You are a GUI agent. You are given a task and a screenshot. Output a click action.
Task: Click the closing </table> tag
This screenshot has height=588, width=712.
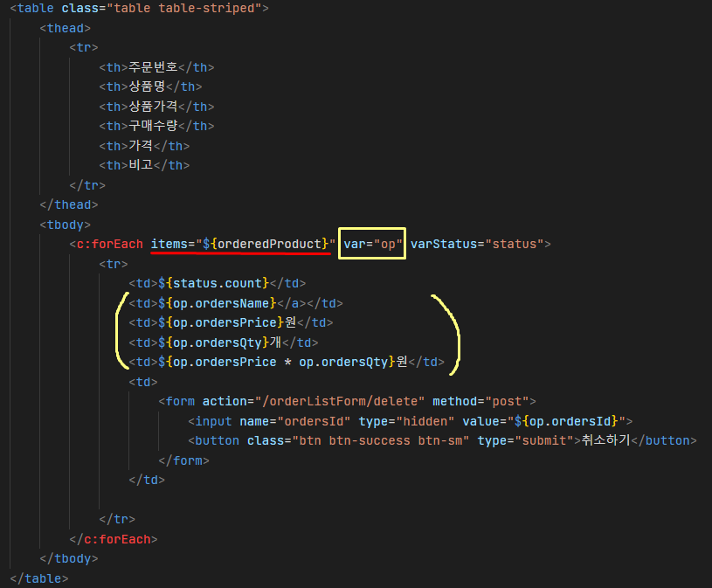coord(39,578)
